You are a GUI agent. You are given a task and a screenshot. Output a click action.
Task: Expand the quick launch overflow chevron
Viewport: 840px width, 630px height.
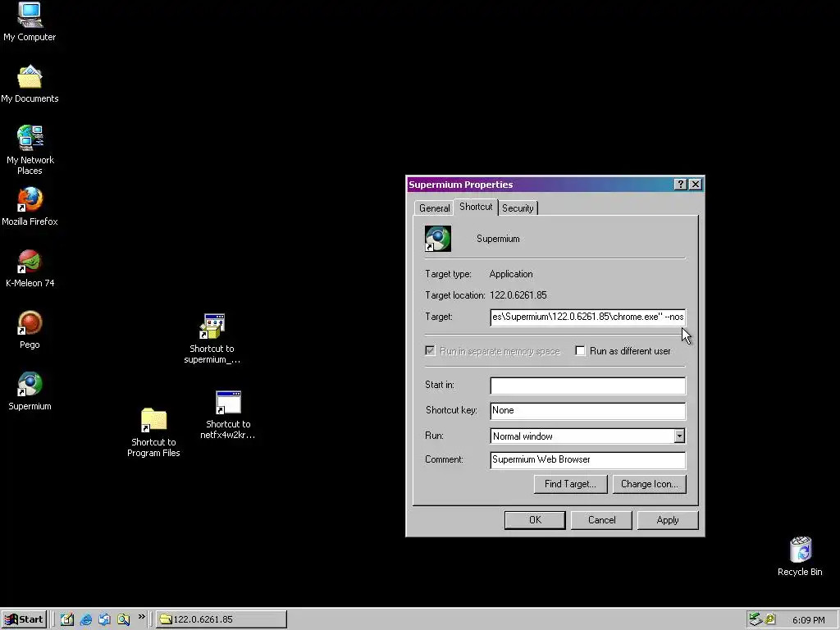pyautogui.click(x=141, y=617)
